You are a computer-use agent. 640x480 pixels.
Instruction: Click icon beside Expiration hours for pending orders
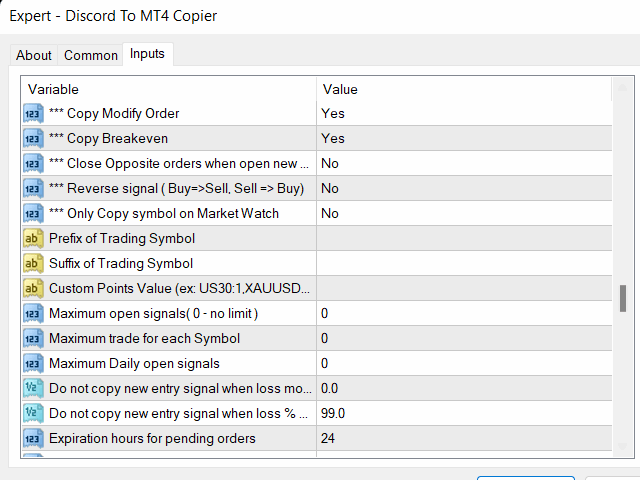click(x=33, y=438)
